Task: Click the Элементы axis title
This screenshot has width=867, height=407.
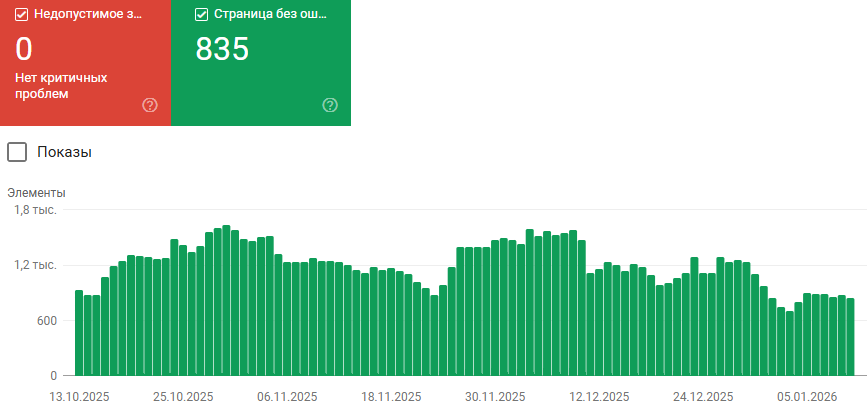Action: click(36, 193)
